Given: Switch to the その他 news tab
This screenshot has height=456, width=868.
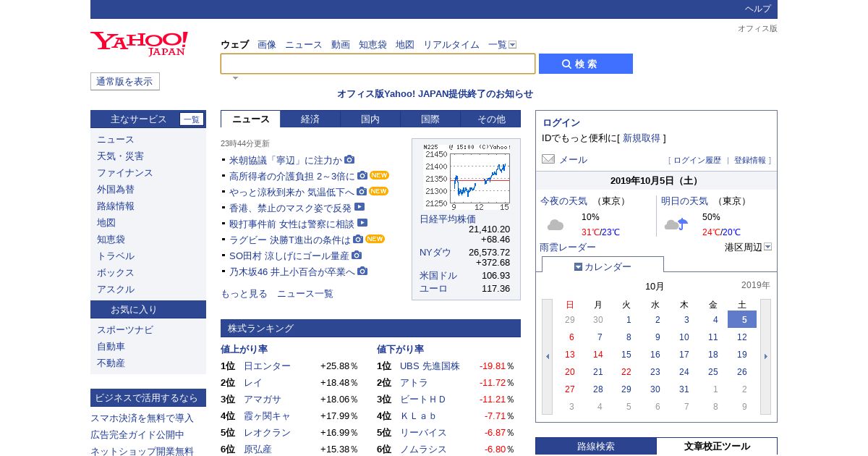Looking at the screenshot, I should click(x=491, y=119).
